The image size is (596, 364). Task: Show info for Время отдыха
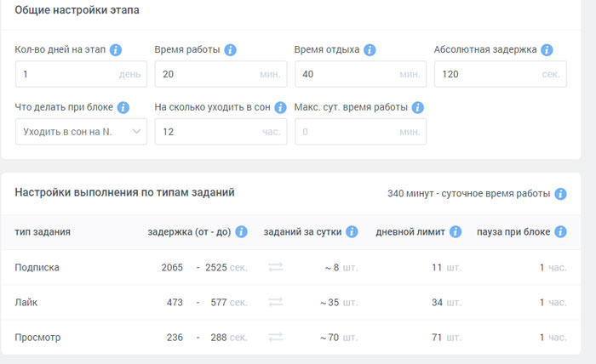pos(370,49)
